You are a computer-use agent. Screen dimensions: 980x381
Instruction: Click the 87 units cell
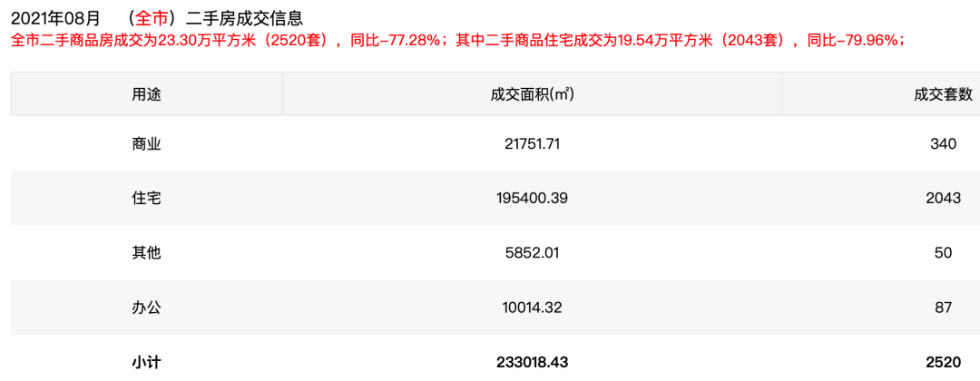click(x=943, y=308)
